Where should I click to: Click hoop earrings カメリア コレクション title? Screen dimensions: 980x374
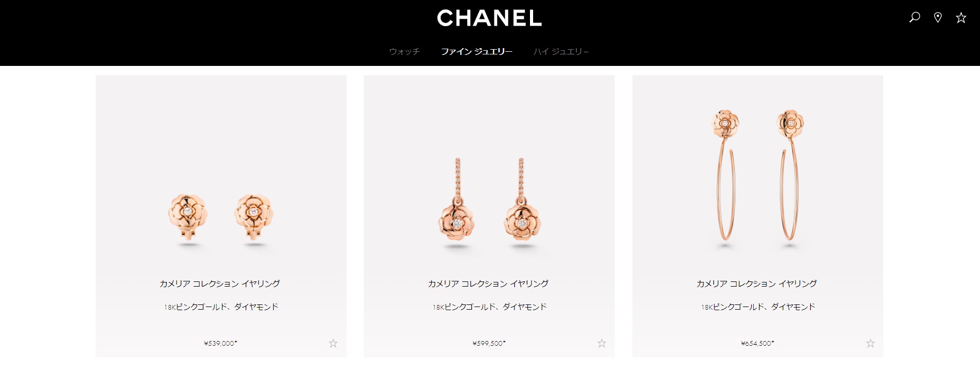click(756, 284)
